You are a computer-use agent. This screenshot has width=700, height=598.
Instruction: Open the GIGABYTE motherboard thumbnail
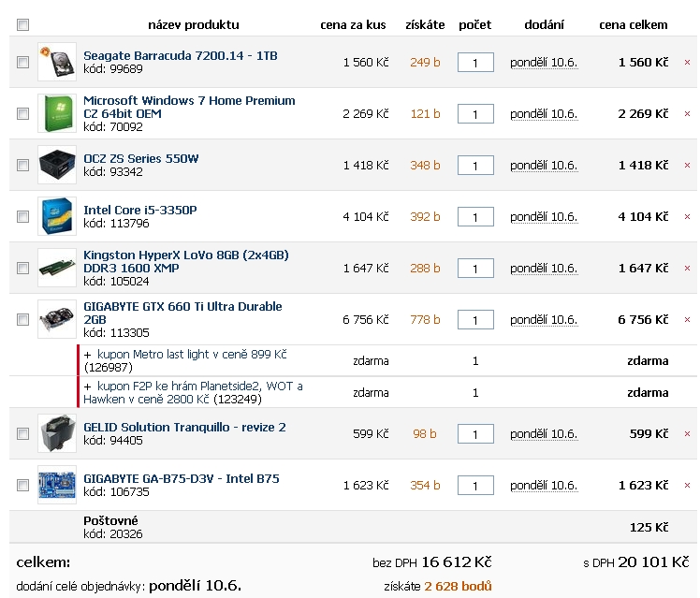[x=56, y=485]
